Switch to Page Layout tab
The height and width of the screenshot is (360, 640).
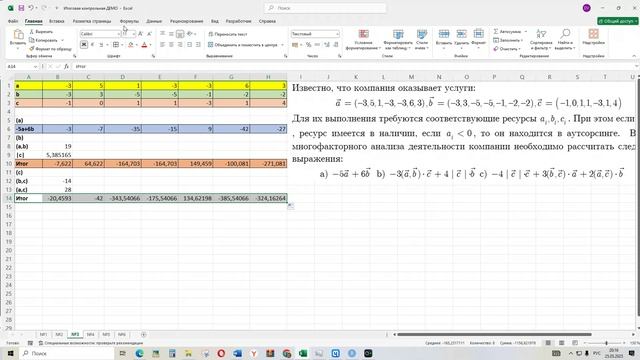coord(92,21)
